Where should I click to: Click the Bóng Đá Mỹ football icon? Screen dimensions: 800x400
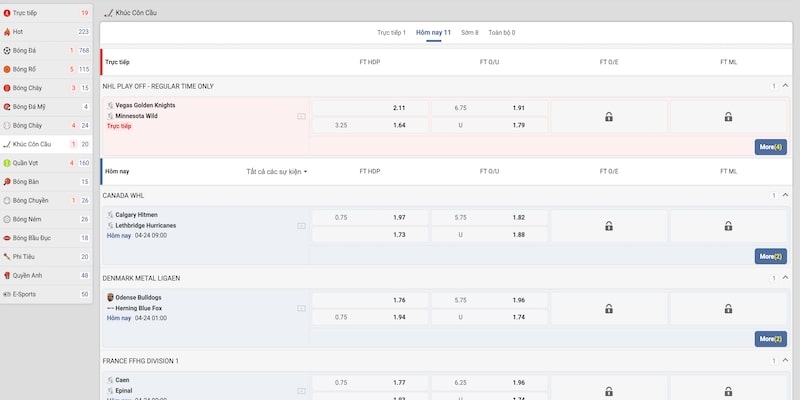7,106
